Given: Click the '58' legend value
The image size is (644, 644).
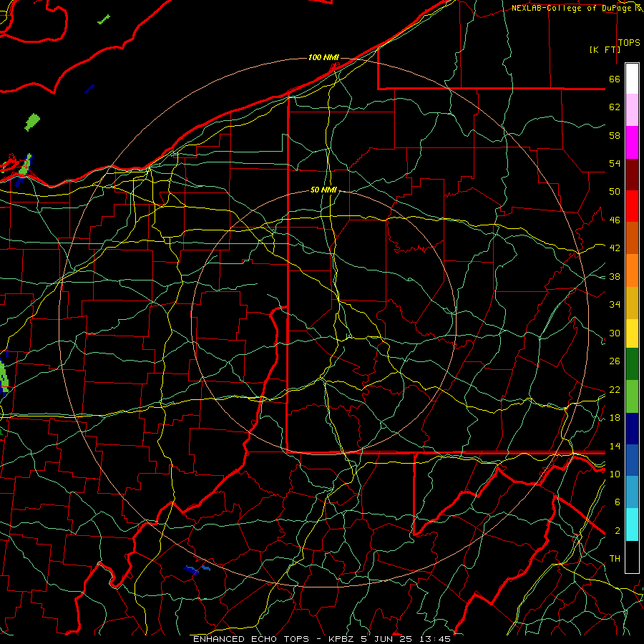Looking at the screenshot, I should pyautogui.click(x=615, y=135).
